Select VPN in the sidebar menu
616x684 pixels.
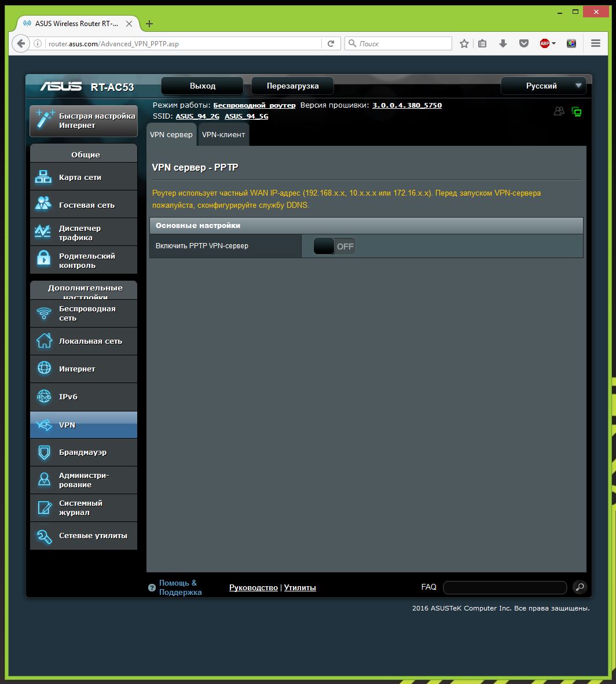click(83, 424)
